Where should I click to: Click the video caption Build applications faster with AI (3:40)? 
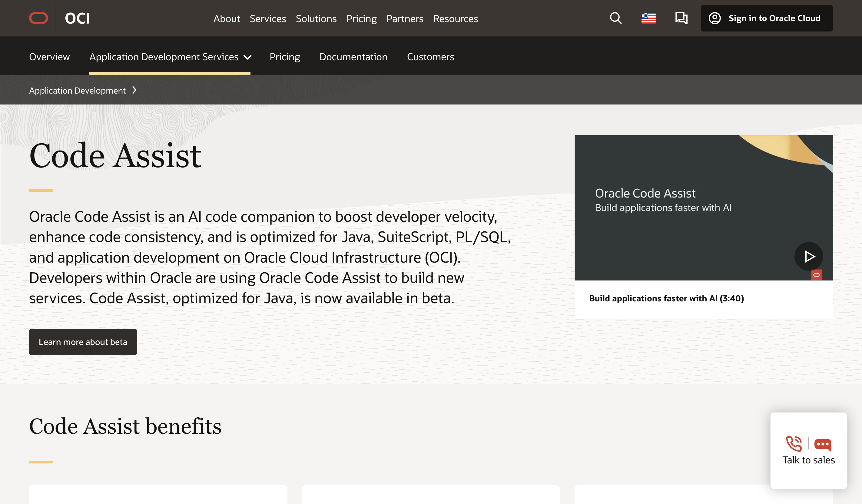point(666,298)
